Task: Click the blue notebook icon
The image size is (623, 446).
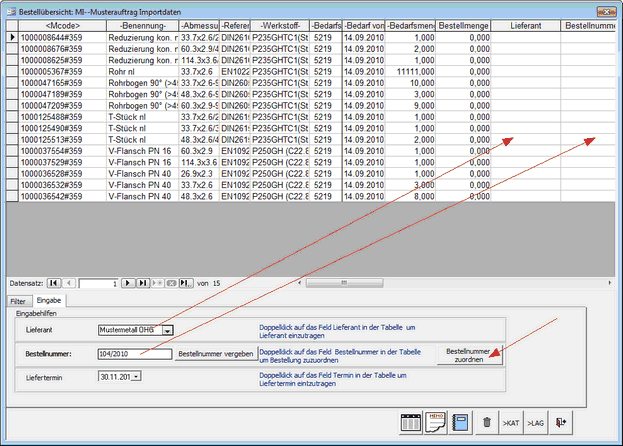Action: (462, 422)
